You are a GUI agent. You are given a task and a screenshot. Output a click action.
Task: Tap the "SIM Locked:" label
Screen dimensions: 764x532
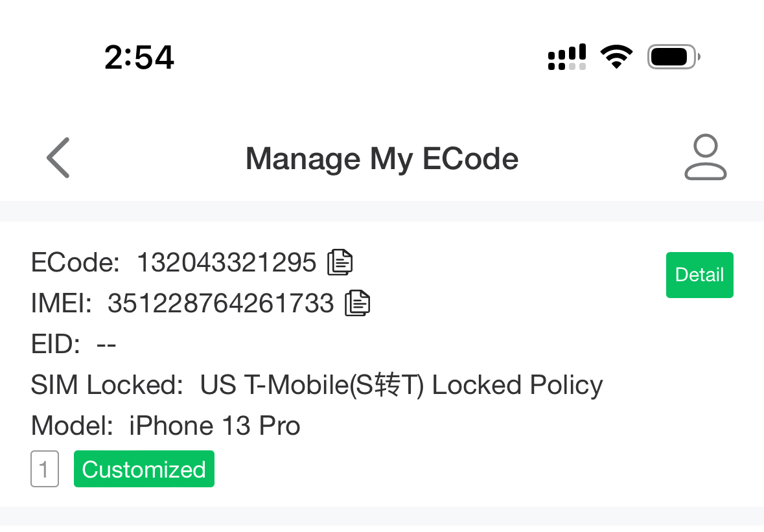pos(108,386)
